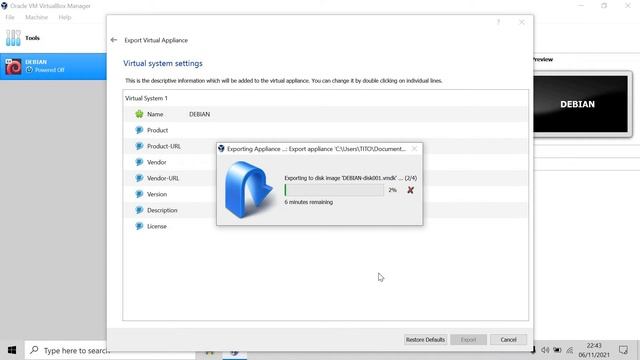Click the '2%' progress percentage text
Screen dimensions: 640x360
coord(392,190)
